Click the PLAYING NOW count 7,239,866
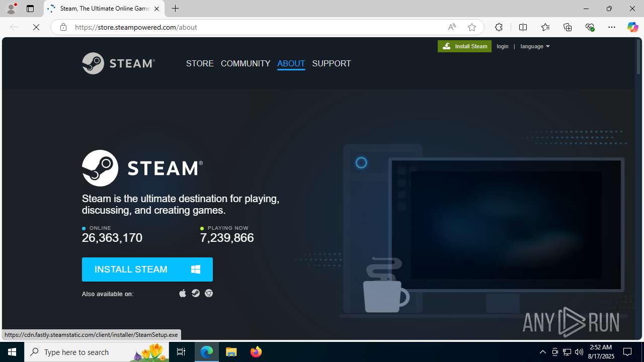This screenshot has height=362, width=644. pos(227,238)
